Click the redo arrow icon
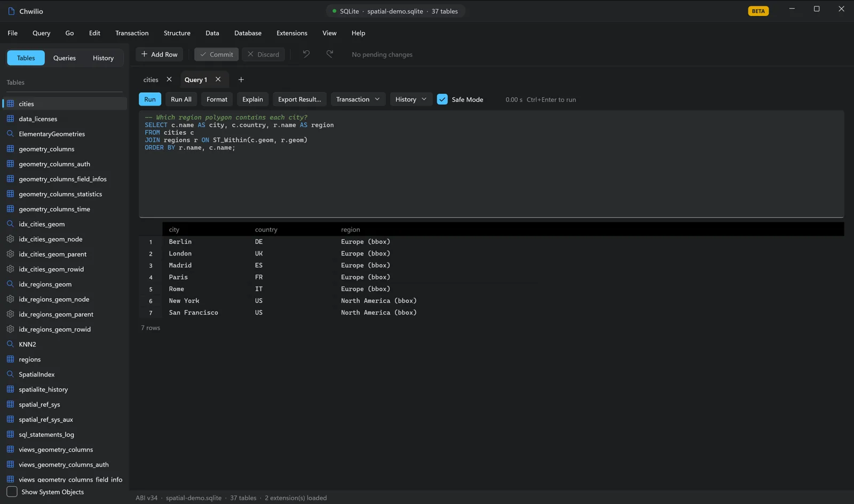Screen dimensions: 854x504 (x=330, y=54)
